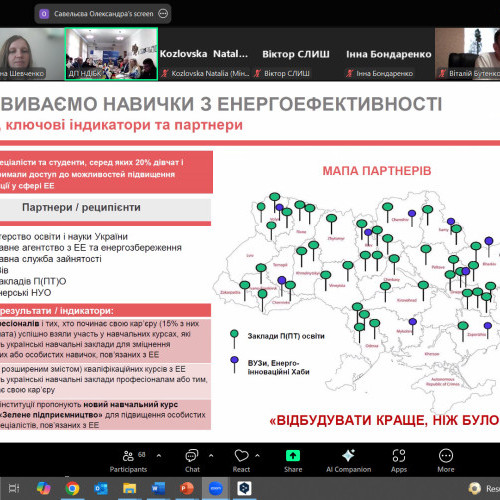This screenshot has height=500, width=500.
Task: Open the Zoom Apps panel
Action: (399, 461)
